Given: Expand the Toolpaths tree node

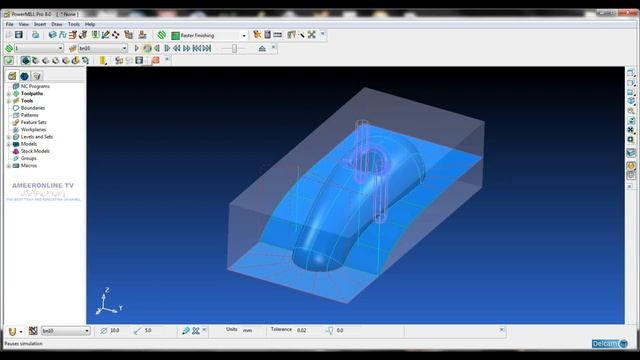Looking at the screenshot, I should [9, 94].
